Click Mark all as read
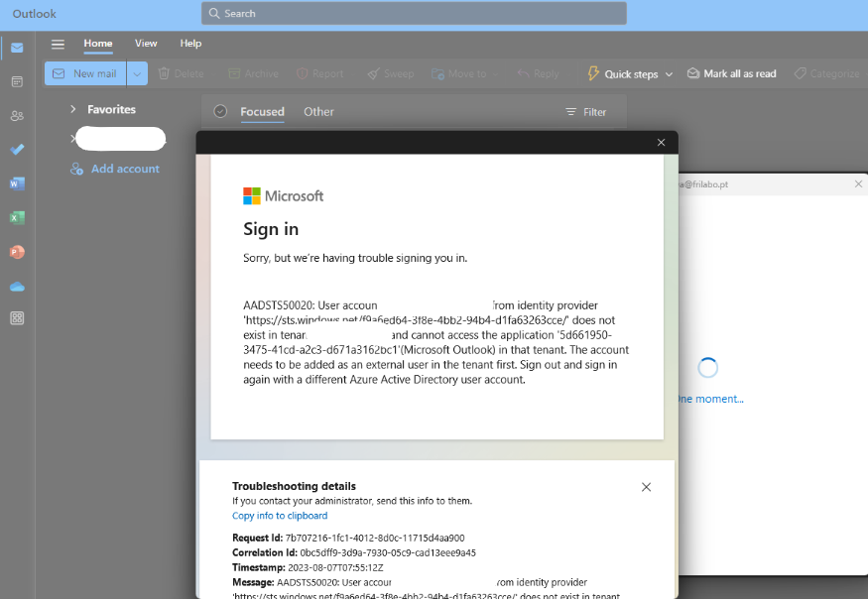 [731, 73]
